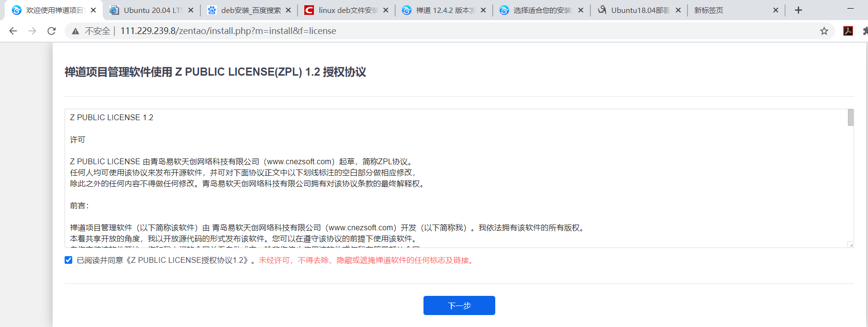Click the 不安全 security label
This screenshot has height=327, width=868.
click(97, 31)
